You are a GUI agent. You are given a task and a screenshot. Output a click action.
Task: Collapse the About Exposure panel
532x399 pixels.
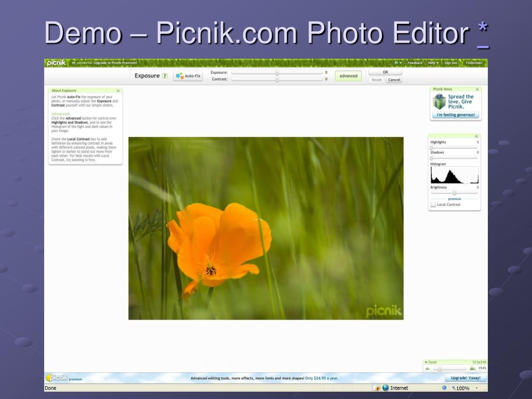118,90
